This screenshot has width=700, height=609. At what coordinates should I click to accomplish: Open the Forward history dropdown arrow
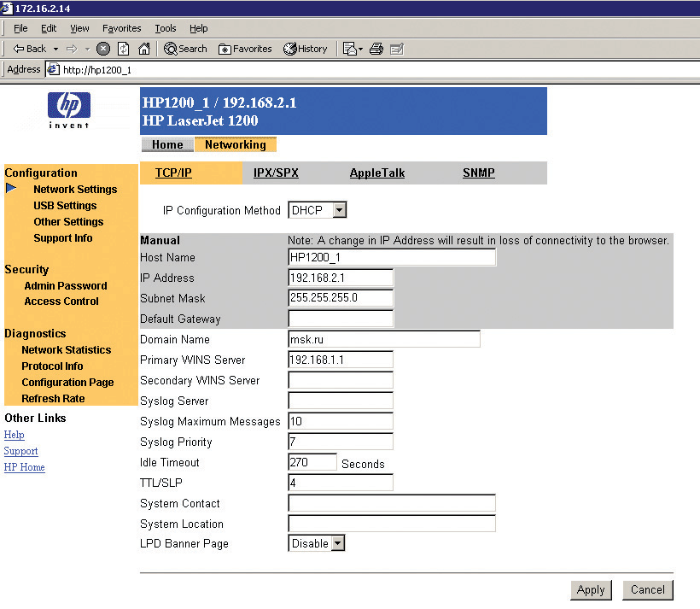pos(87,49)
